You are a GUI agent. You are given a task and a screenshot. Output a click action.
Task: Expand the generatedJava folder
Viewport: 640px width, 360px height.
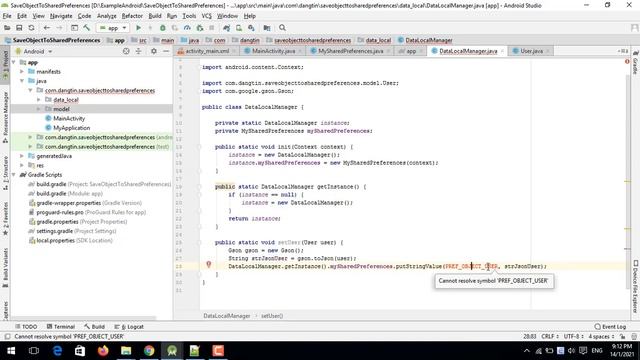22,156
